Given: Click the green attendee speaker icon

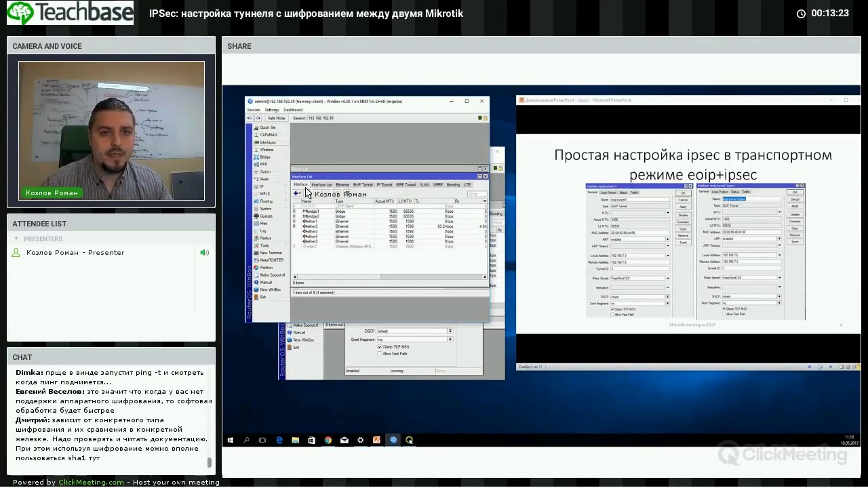Looking at the screenshot, I should pos(204,253).
